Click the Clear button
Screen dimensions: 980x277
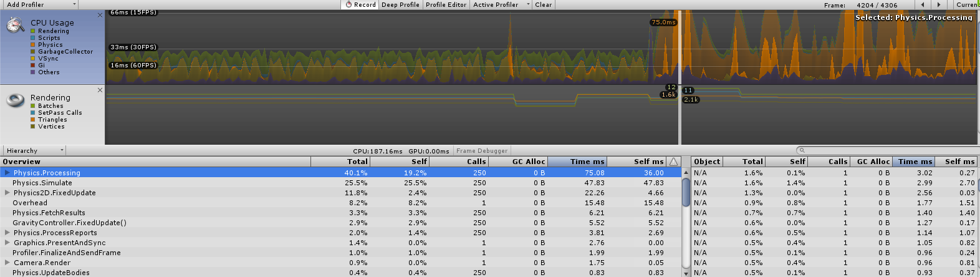pyautogui.click(x=543, y=4)
